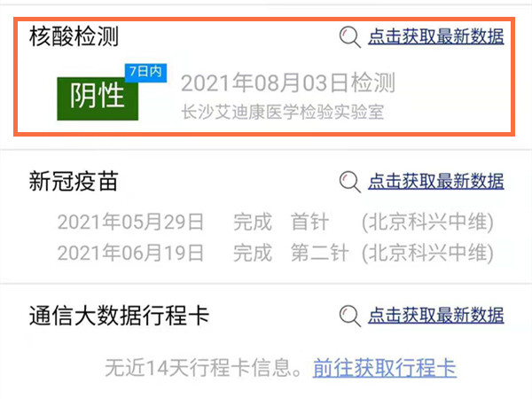
Task: Tap 首针 vaccine dose label
Action: click(x=309, y=223)
